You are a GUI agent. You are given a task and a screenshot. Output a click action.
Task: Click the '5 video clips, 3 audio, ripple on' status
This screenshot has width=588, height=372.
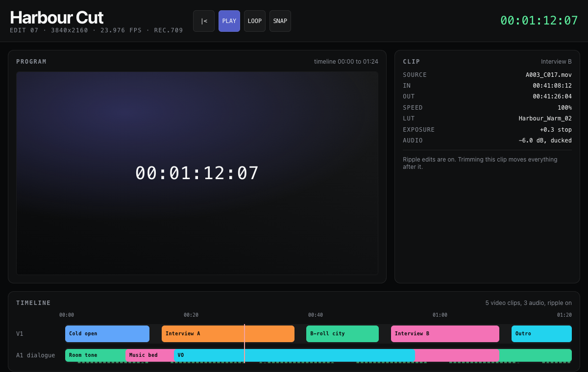[x=529, y=303]
